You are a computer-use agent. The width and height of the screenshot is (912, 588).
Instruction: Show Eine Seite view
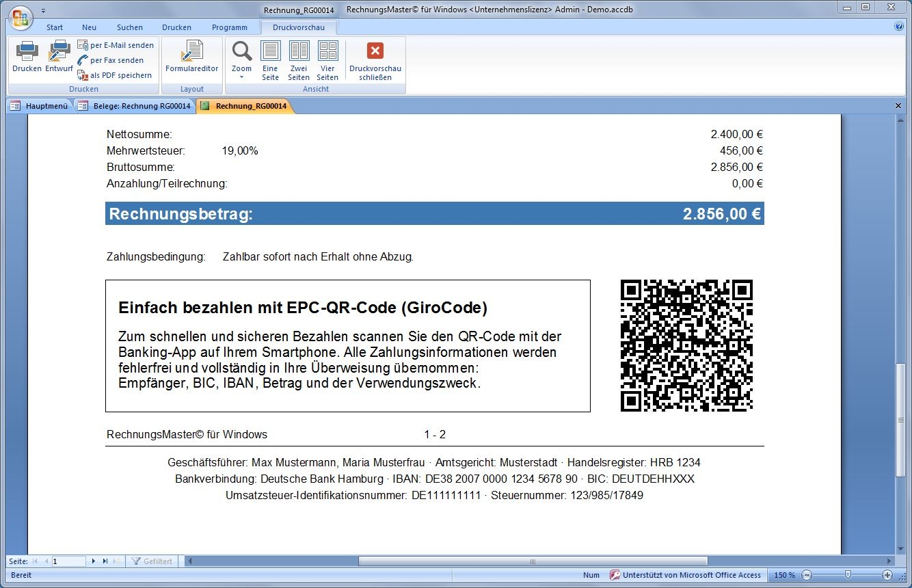click(270, 60)
